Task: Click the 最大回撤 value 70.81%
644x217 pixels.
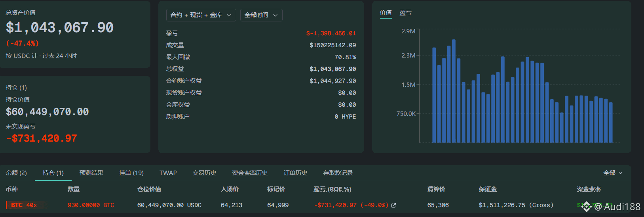Action: 345,57
